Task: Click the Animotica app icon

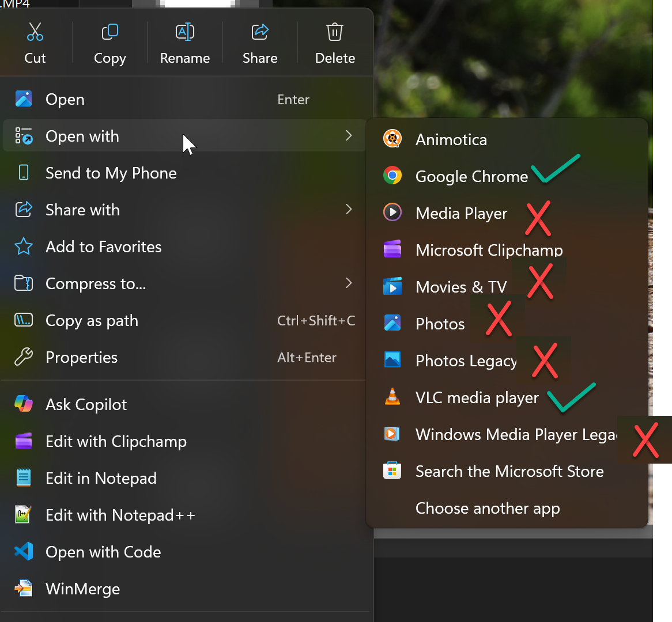Action: click(x=392, y=139)
